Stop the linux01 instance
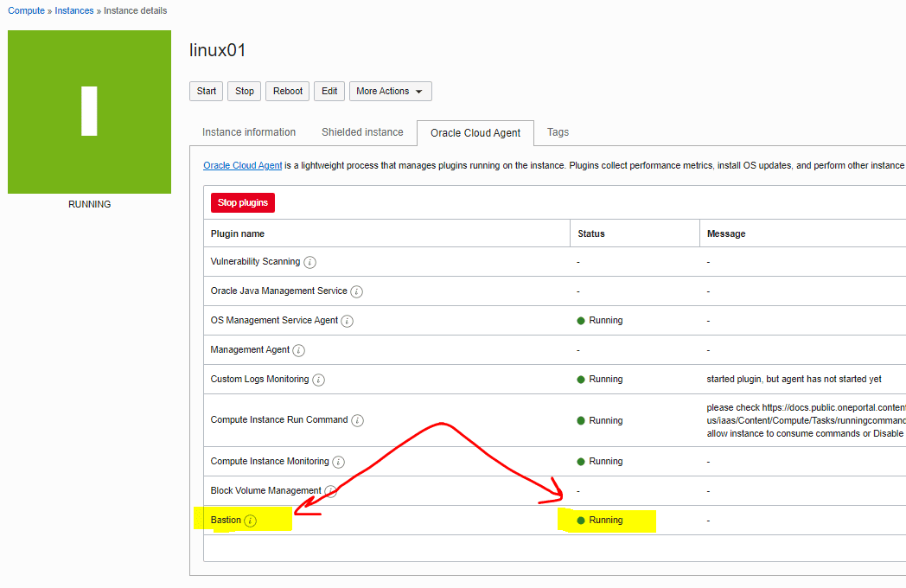Screen dimensions: 906x588 click(x=245, y=92)
